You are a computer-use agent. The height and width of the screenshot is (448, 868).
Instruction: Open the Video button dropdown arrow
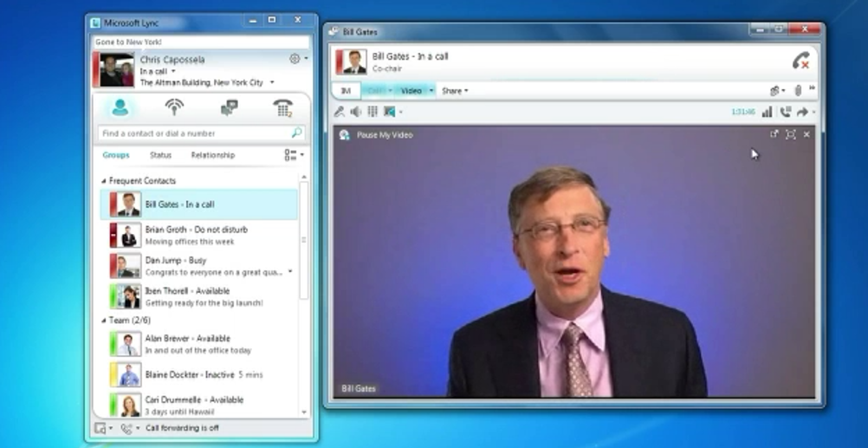[431, 91]
